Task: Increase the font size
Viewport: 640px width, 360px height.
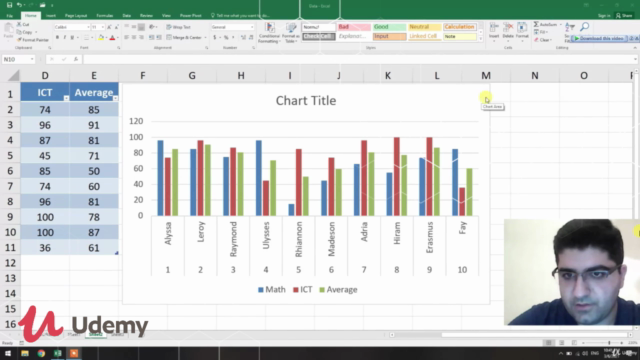Action: pos(109,27)
